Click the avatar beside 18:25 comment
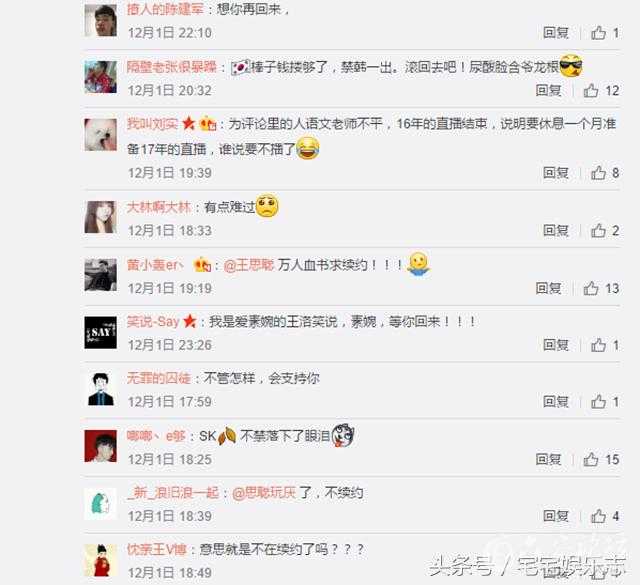 click(x=100, y=446)
